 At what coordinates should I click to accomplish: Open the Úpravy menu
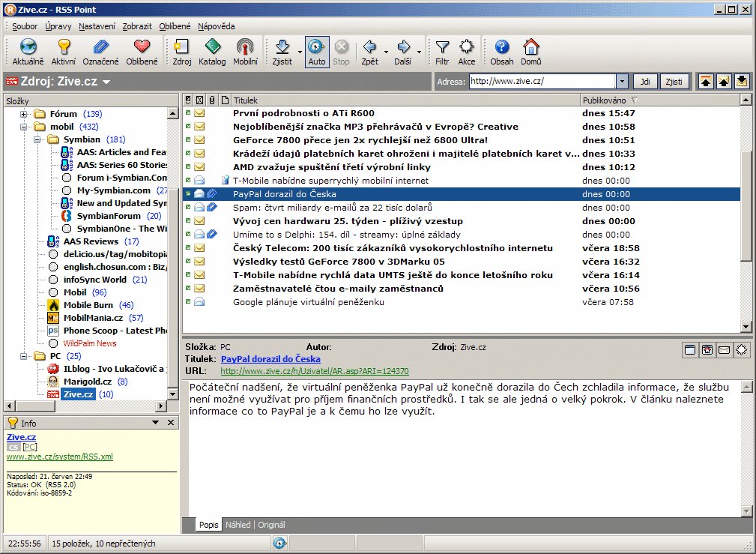58,26
